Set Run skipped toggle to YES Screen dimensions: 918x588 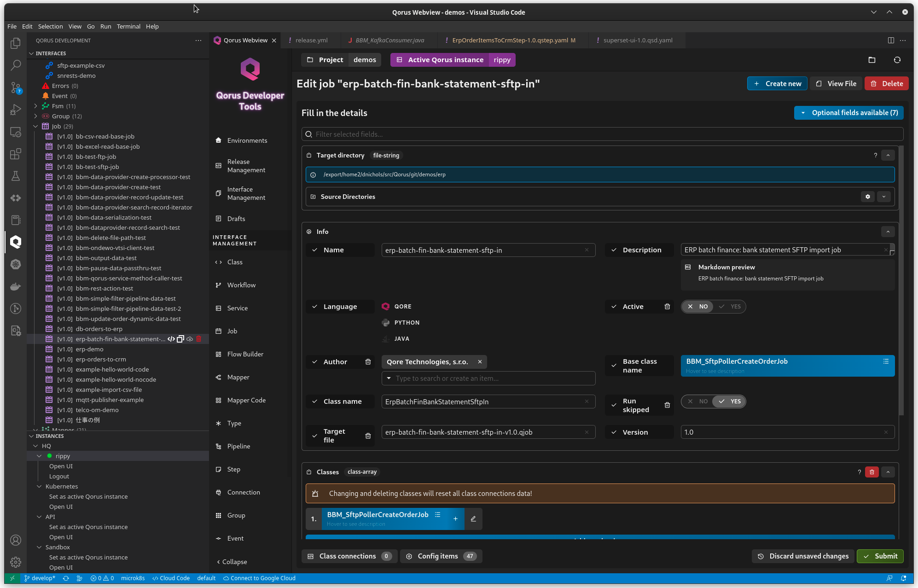[729, 402]
